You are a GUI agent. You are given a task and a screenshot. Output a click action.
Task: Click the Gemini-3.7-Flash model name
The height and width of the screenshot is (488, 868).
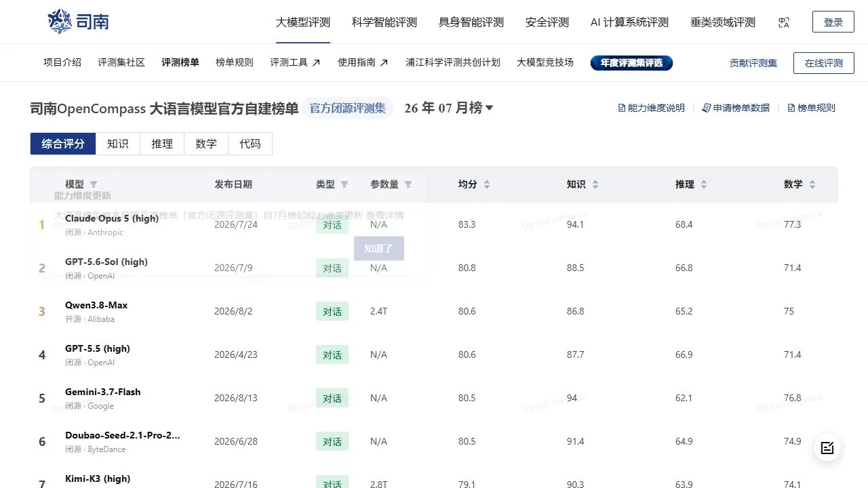103,392
